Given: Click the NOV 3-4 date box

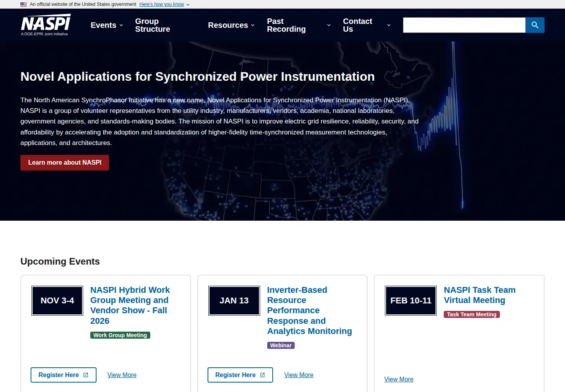Looking at the screenshot, I should tap(57, 301).
